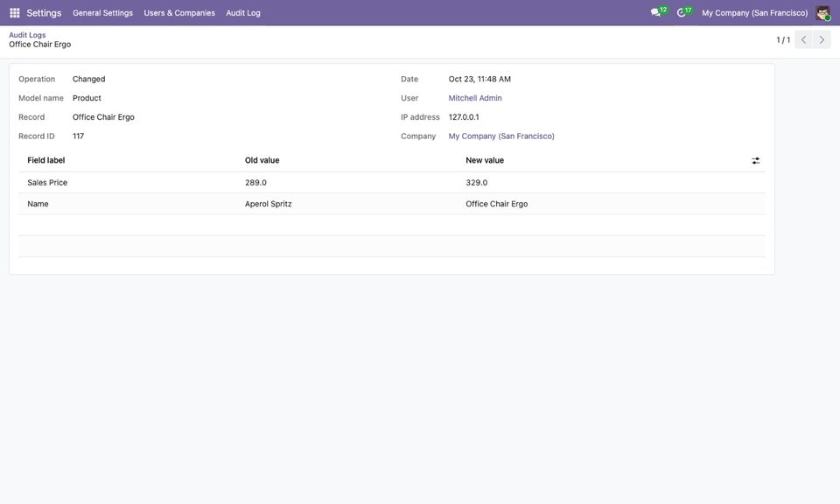Open the user avatar menu
Screen dimensions: 840x504
822,13
